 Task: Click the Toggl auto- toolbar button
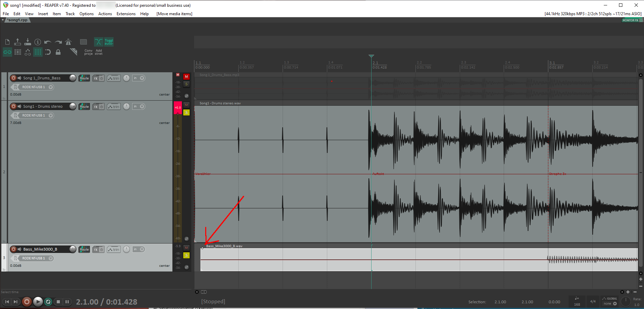[x=109, y=42]
